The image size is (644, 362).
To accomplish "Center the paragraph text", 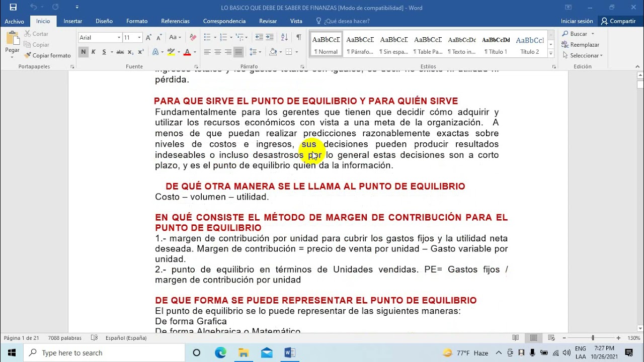I will [218, 52].
